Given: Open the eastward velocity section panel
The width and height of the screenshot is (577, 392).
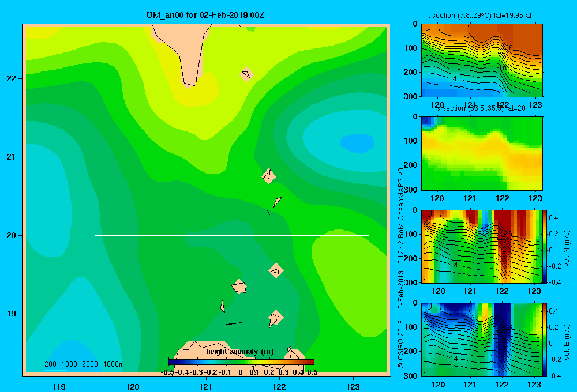Looking at the screenshot, I should click(481, 340).
